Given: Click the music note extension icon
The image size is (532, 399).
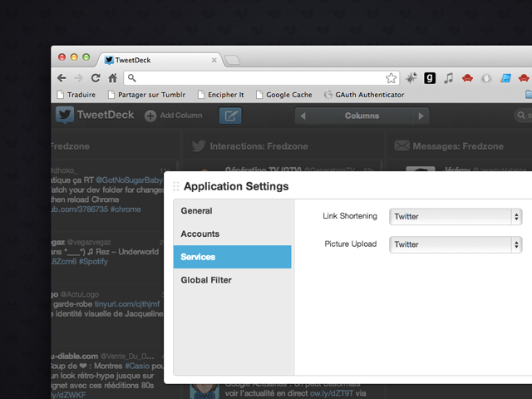Looking at the screenshot, I should (448, 78).
